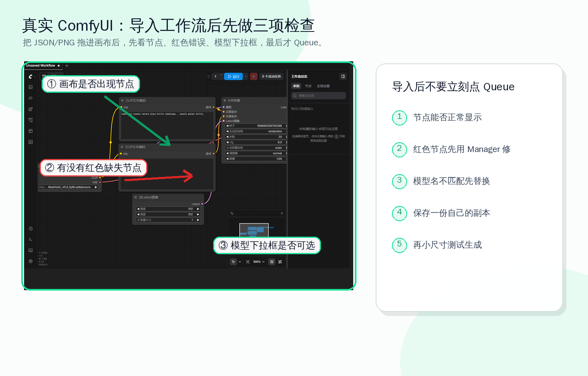Click the three-dots icon in the favorites hint
Viewport: 588px width, 376px height.
(x=336, y=137)
